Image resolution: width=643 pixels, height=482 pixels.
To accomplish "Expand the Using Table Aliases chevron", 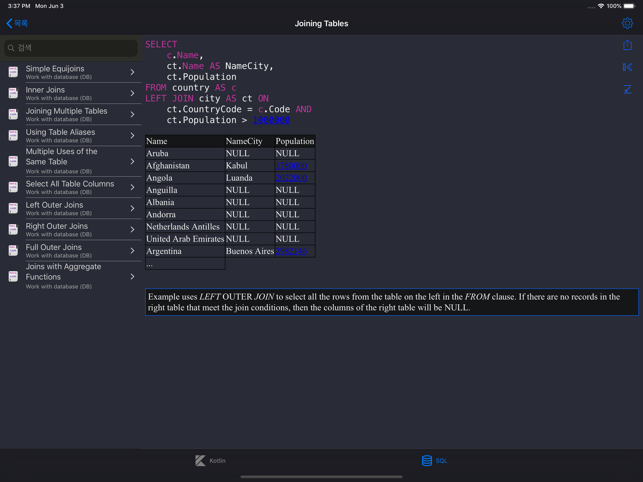I will tap(132, 135).
